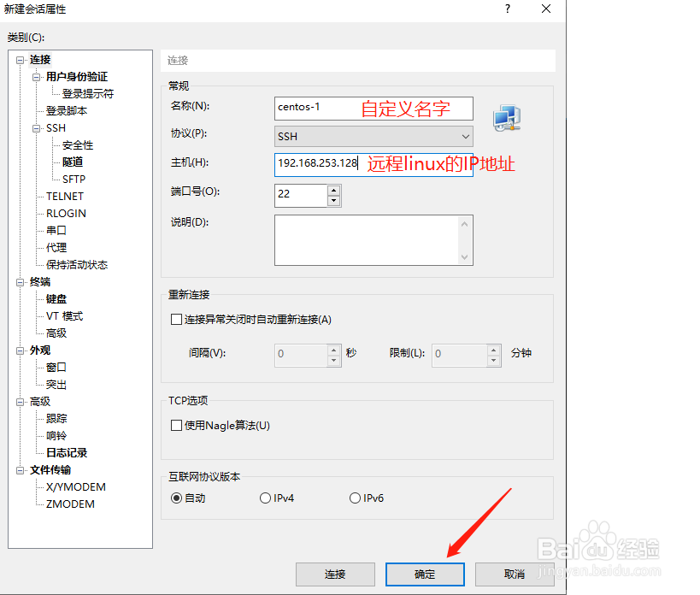Select 串口 in the tree
The image size is (700, 595).
[56, 230]
